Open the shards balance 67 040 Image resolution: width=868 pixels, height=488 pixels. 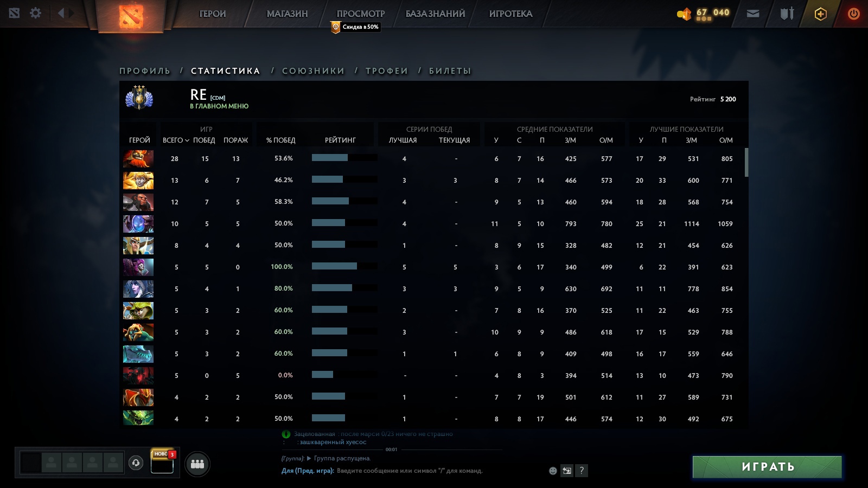[704, 14]
